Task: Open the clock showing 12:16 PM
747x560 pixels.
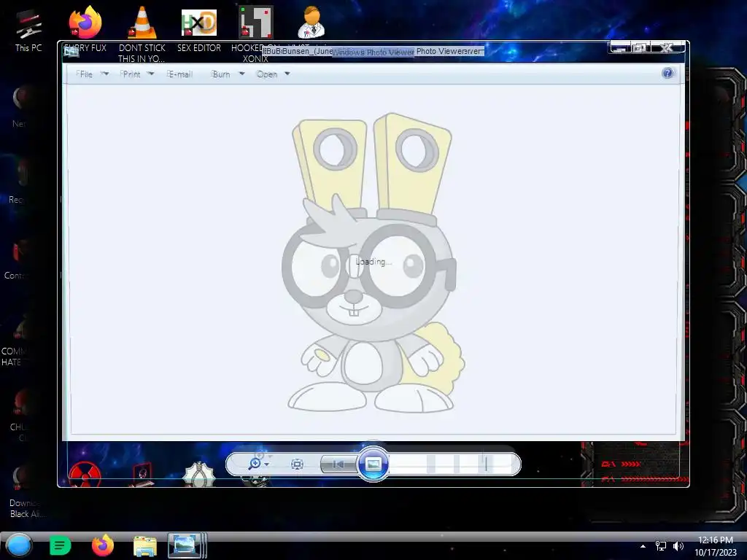Action: pos(716,546)
